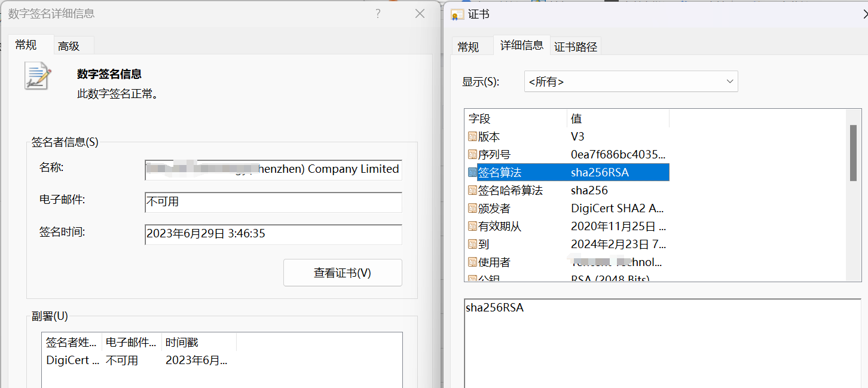This screenshot has width=868, height=388.
Task: Click sha256RSA in the detail text box
Action: pyautogui.click(x=495, y=308)
